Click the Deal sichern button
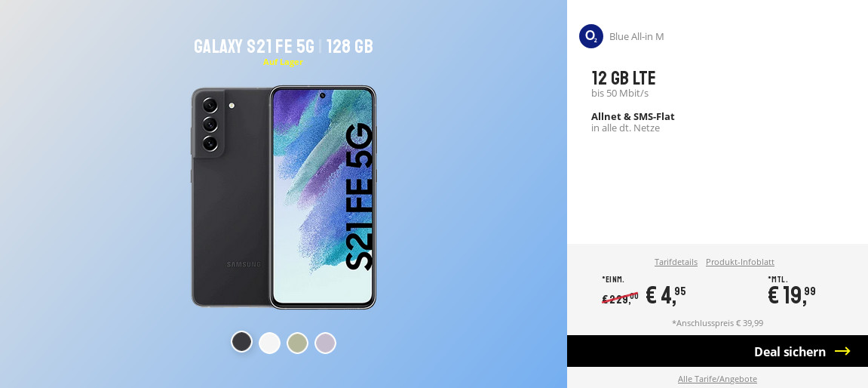 [x=717, y=351]
